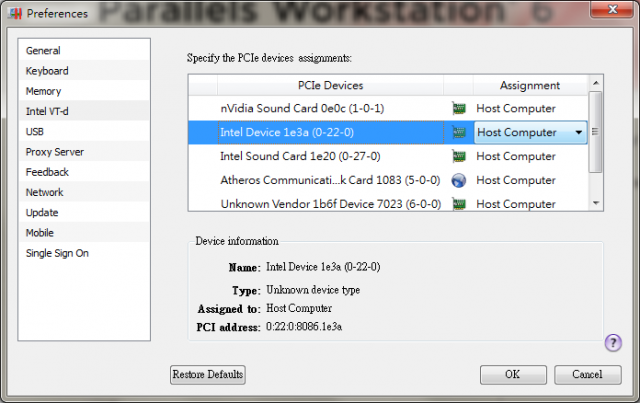Click the selected Intel Device 1e3a card icon
Screen dimensions: 640x403
pos(459,132)
